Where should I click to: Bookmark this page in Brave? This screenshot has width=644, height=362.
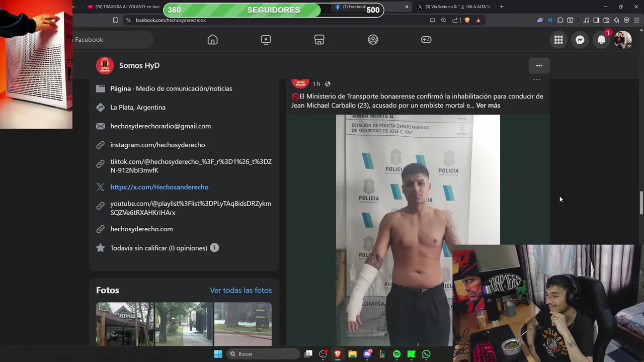tap(115, 20)
